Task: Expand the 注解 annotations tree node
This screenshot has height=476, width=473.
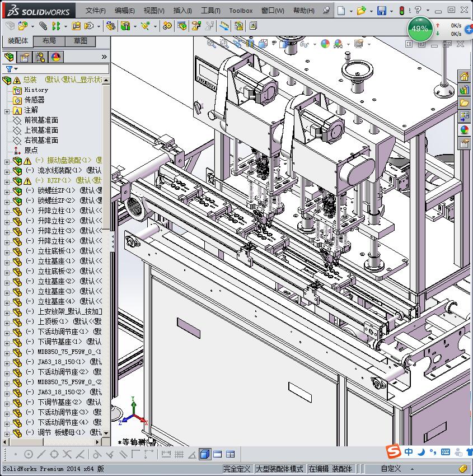Action: [x=7, y=110]
